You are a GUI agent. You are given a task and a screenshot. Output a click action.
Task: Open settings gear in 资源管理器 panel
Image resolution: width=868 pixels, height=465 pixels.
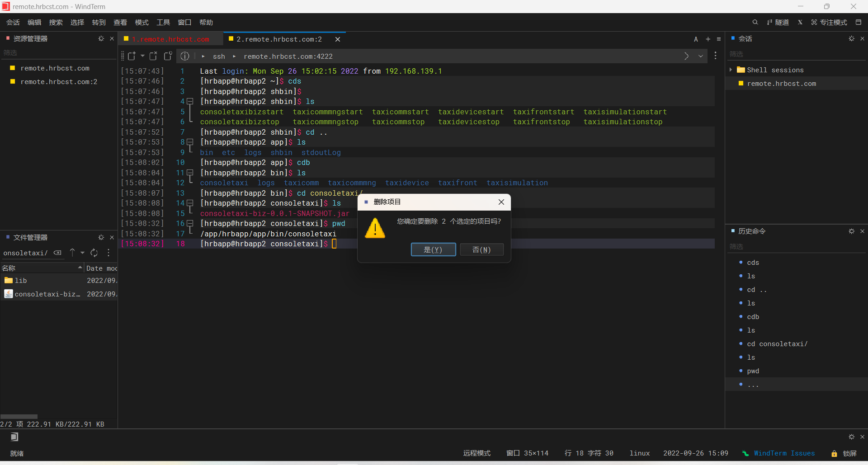pyautogui.click(x=101, y=39)
